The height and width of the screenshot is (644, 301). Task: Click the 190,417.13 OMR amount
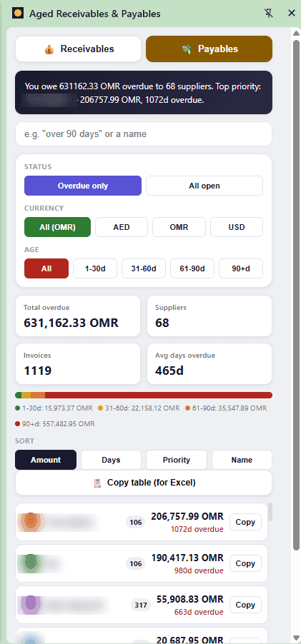coord(187,558)
